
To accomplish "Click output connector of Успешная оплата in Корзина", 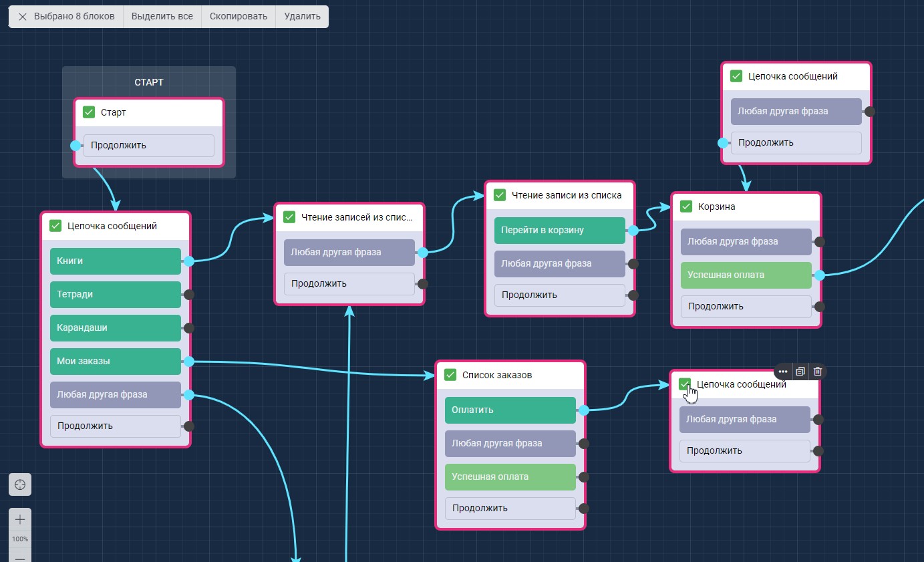I will point(819,275).
